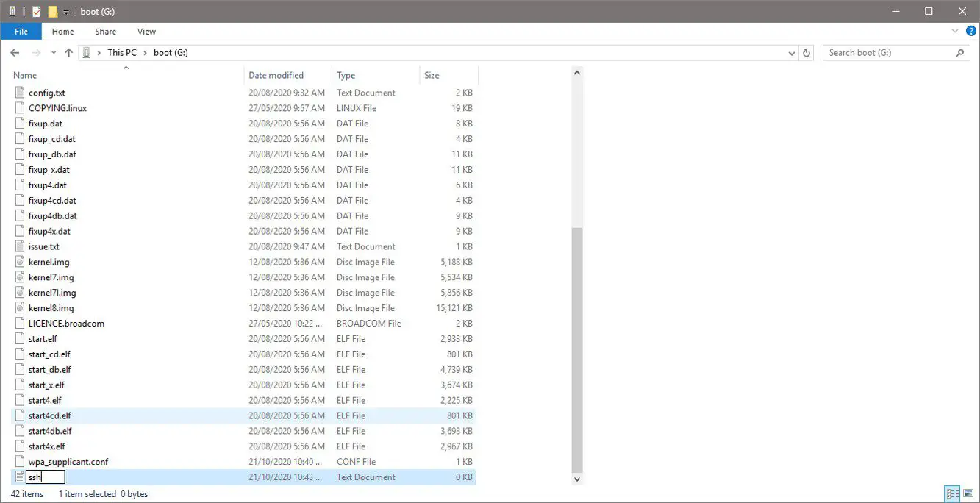This screenshot has width=980, height=503.
Task: Click the Properties icon in quick access toolbar
Action: click(37, 12)
